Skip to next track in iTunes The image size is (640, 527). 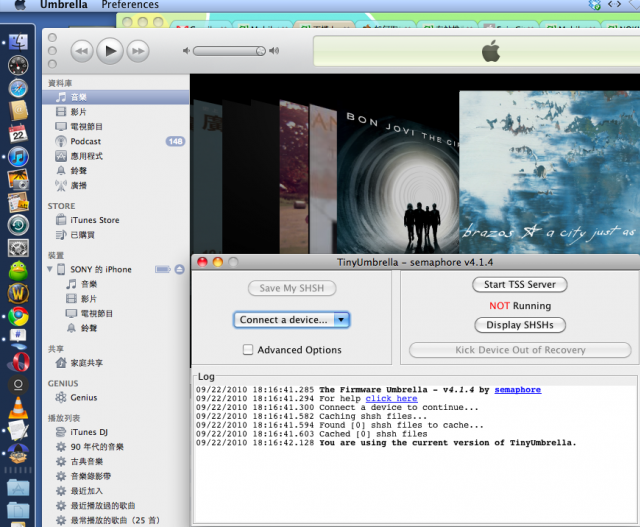138,51
